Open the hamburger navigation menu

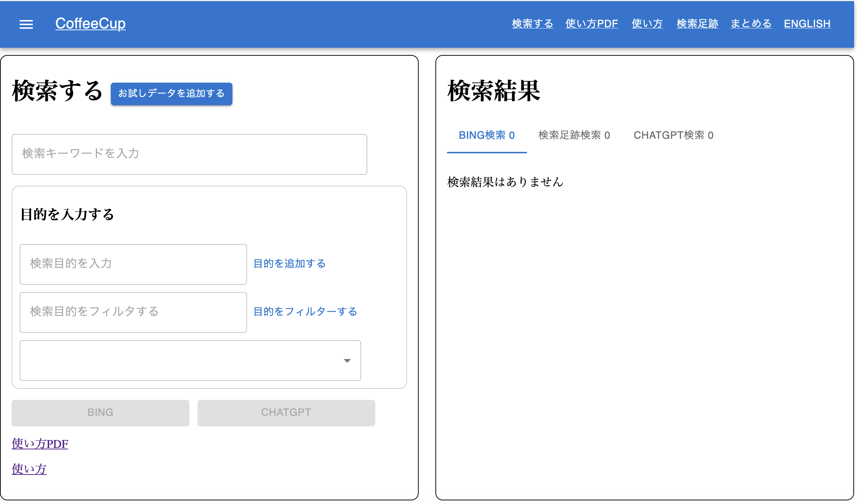(26, 24)
